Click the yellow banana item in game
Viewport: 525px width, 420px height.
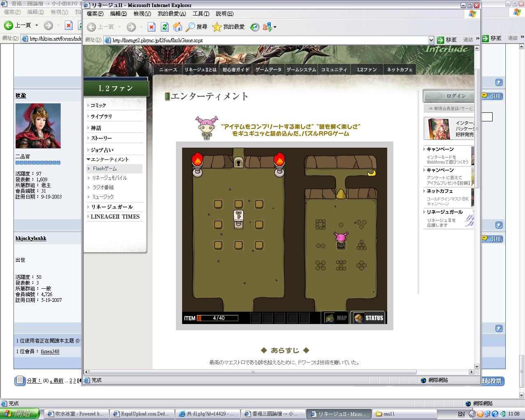coord(372,173)
